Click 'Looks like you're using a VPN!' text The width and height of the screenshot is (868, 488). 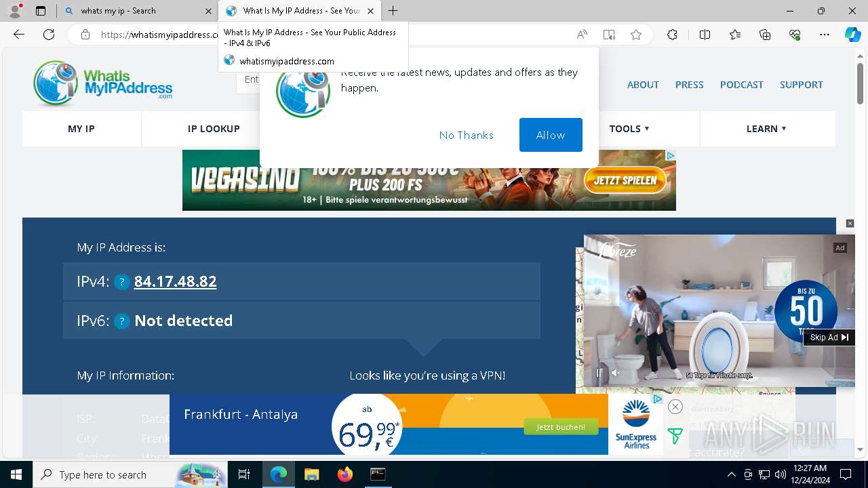tap(427, 375)
